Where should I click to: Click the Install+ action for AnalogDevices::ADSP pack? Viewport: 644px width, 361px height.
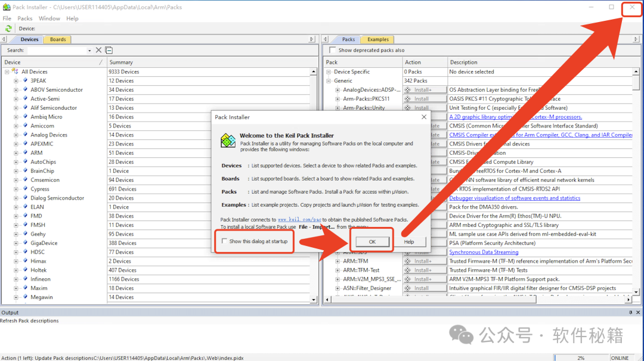click(x=425, y=89)
